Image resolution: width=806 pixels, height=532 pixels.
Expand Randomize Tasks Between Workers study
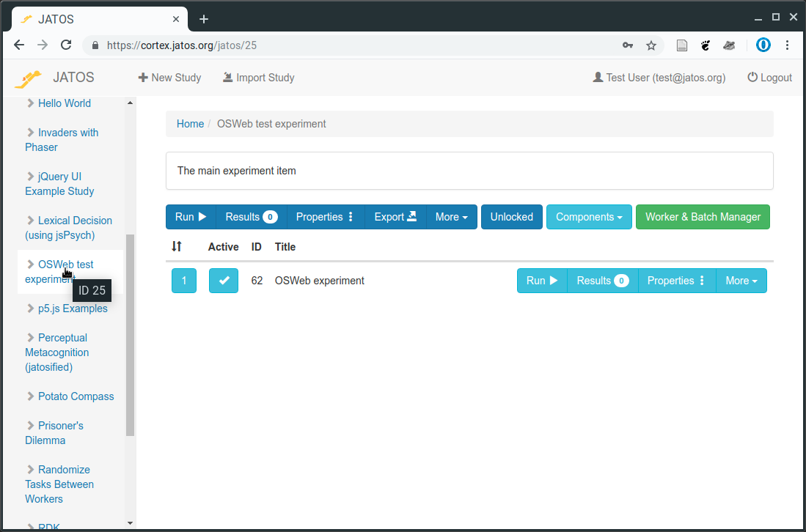(30, 470)
